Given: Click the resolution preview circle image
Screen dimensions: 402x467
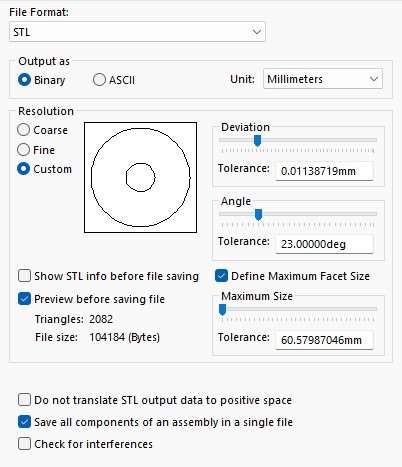Looking at the screenshot, I should 140,177.
